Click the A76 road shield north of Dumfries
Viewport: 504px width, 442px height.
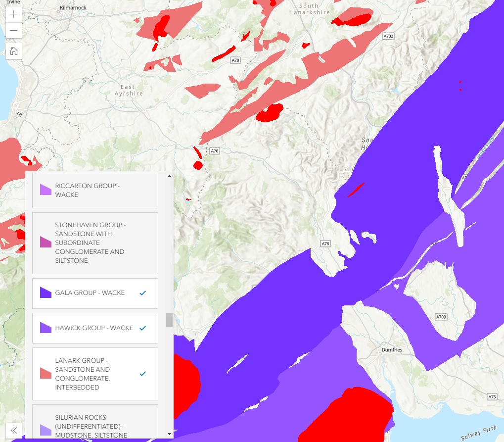(x=325, y=244)
